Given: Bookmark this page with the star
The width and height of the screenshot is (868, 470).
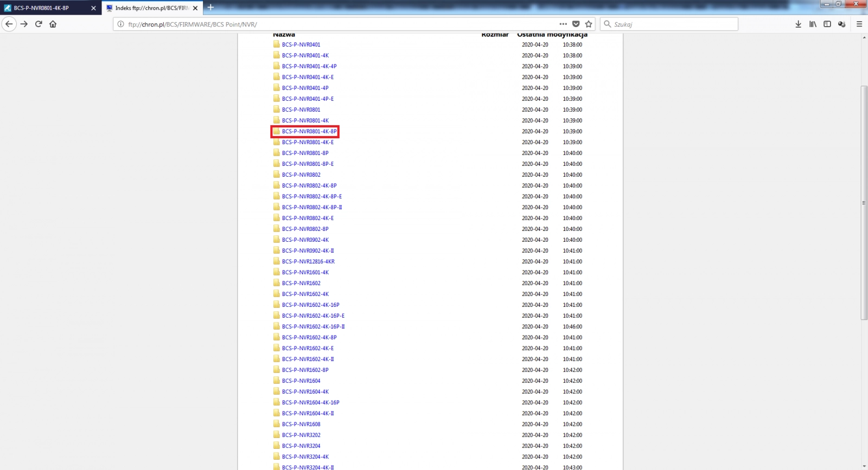Looking at the screenshot, I should [x=589, y=24].
